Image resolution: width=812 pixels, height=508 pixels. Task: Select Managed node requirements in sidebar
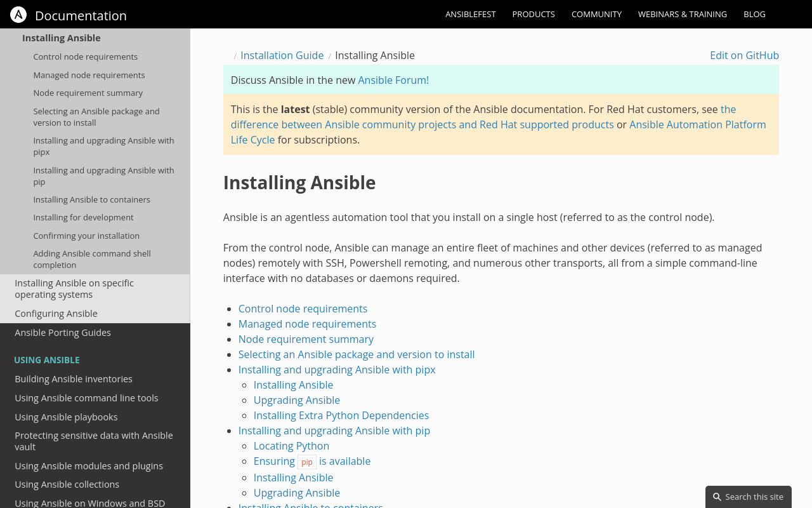pos(89,75)
